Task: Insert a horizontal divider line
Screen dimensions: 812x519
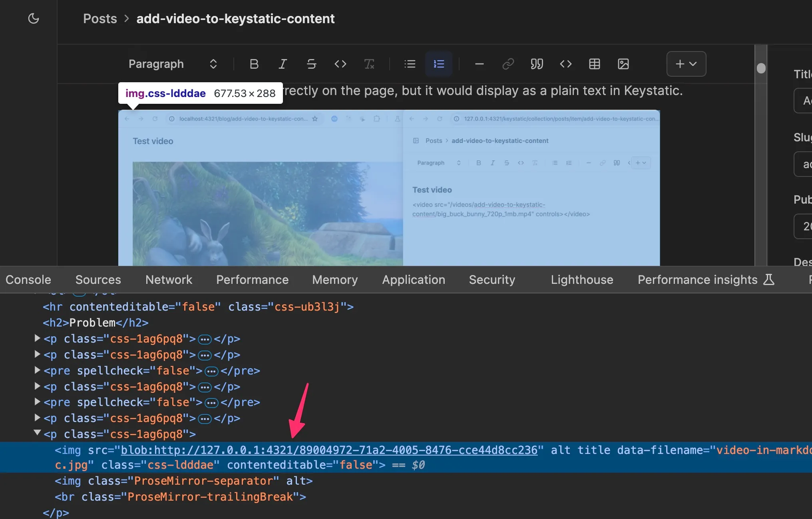Action: [x=479, y=64]
